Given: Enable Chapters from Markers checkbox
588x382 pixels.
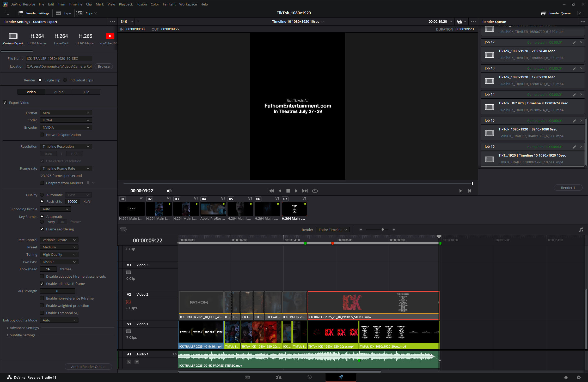Looking at the screenshot, I should click(x=42, y=183).
